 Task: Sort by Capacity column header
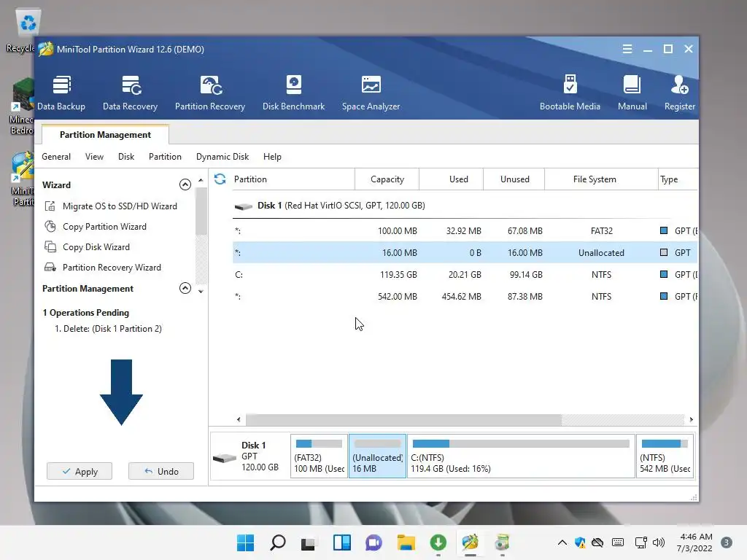[387, 179]
